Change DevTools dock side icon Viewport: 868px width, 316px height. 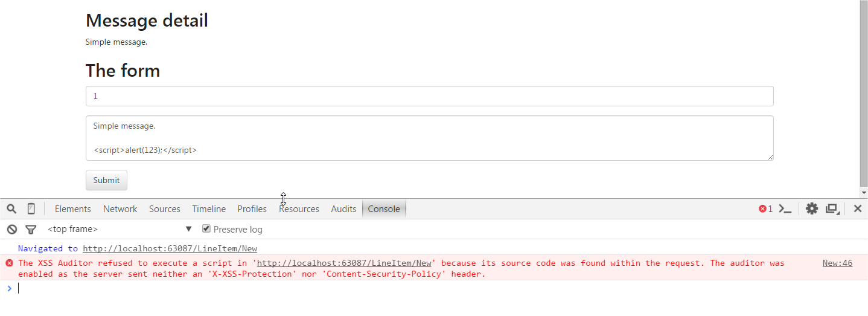[x=832, y=209]
